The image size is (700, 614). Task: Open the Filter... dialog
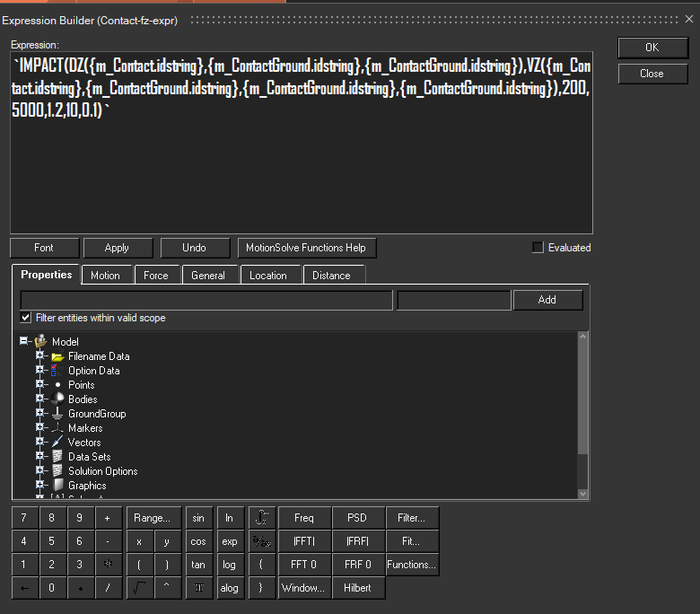click(412, 518)
